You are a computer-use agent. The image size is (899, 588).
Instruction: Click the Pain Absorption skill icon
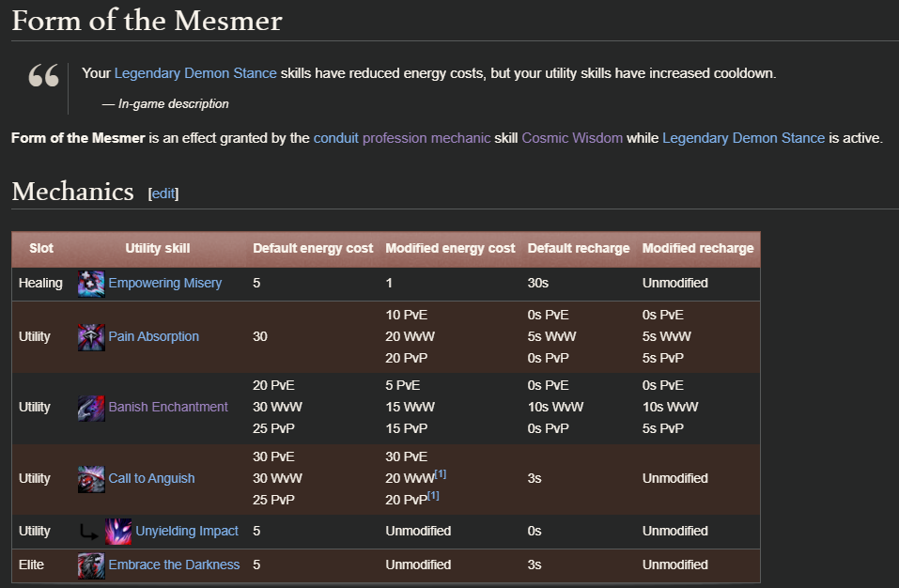pyautogui.click(x=91, y=337)
